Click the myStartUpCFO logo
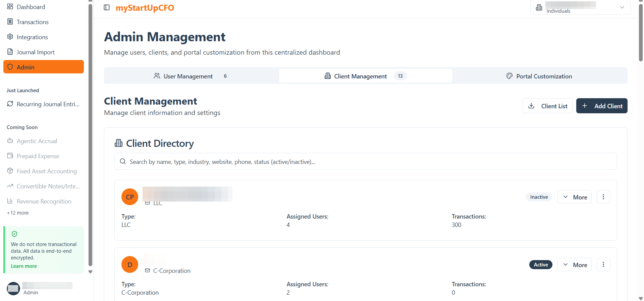644x301 pixels. (x=145, y=8)
